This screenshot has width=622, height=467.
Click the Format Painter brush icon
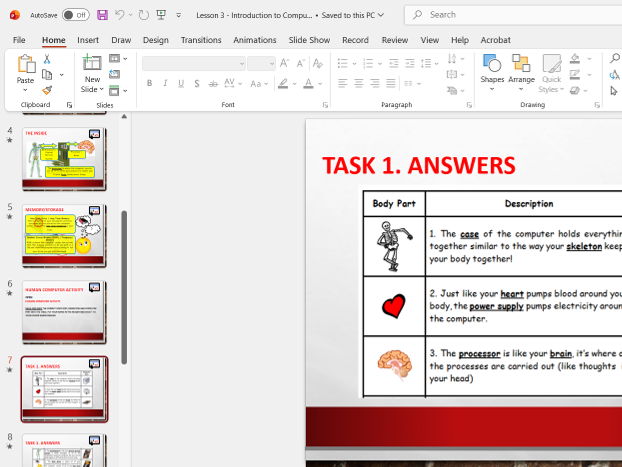[47, 90]
